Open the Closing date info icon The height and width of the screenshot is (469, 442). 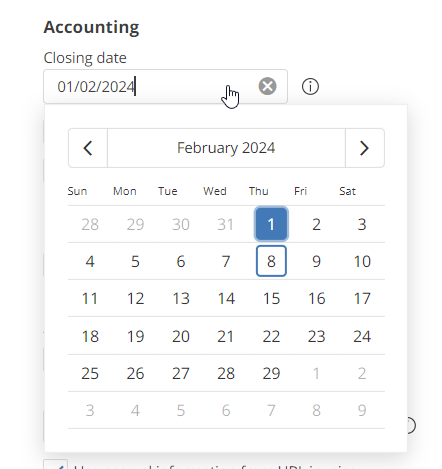pyautogui.click(x=310, y=87)
